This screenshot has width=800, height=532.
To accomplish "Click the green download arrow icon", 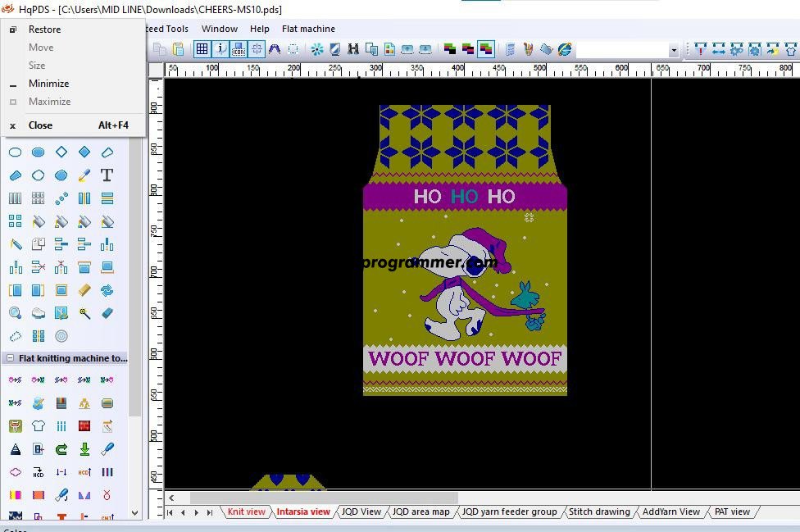I will point(84,449).
